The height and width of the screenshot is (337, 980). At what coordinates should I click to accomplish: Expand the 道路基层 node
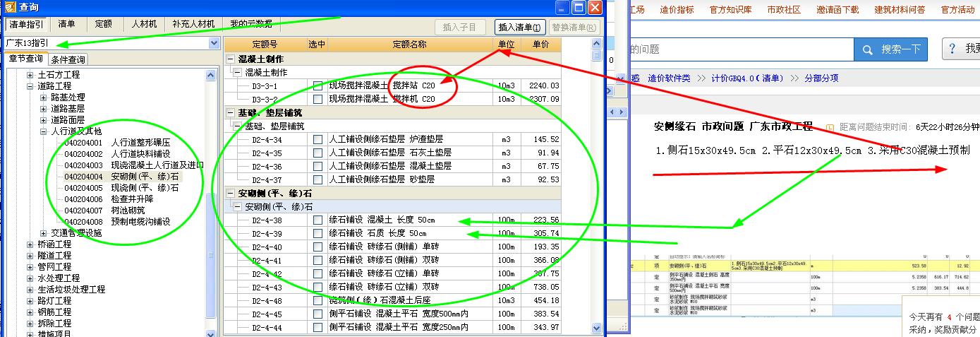click(43, 109)
